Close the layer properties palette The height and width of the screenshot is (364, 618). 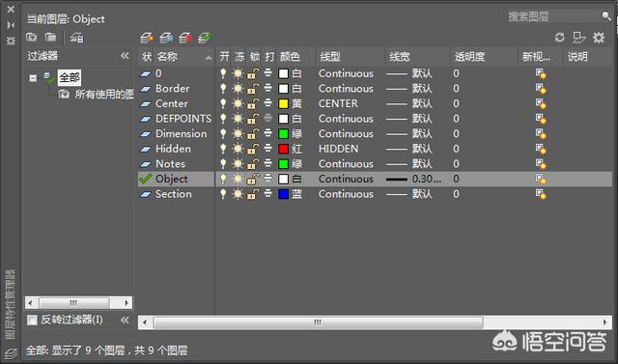[11, 9]
